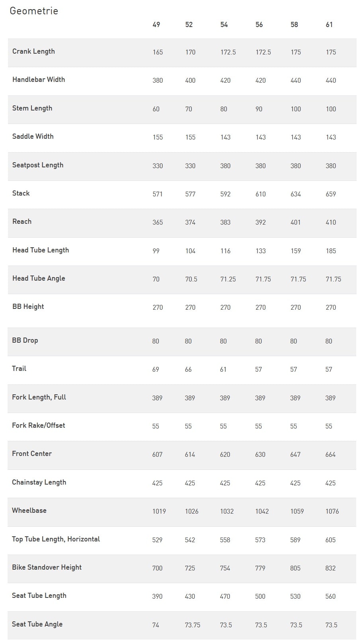
Task: Click the Reach row label
Action: click(x=22, y=221)
